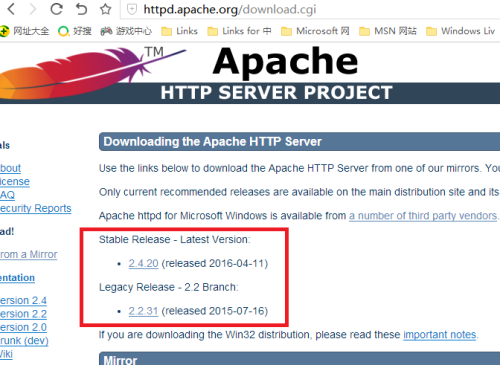This screenshot has width=500, height=365.
Task: Open the Links for 中 bookmark folder
Action: [239, 31]
